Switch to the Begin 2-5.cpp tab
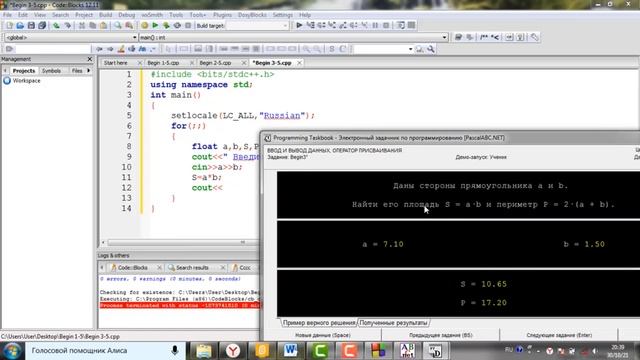The height and width of the screenshot is (360, 640). coord(216,63)
